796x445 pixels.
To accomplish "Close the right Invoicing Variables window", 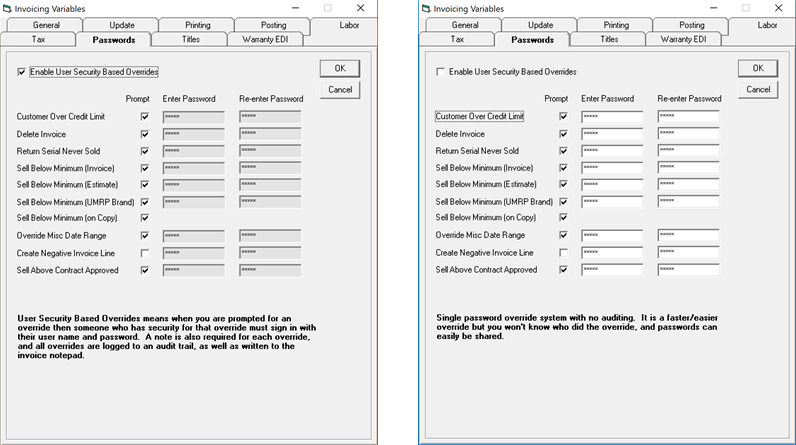I will (778, 8).
